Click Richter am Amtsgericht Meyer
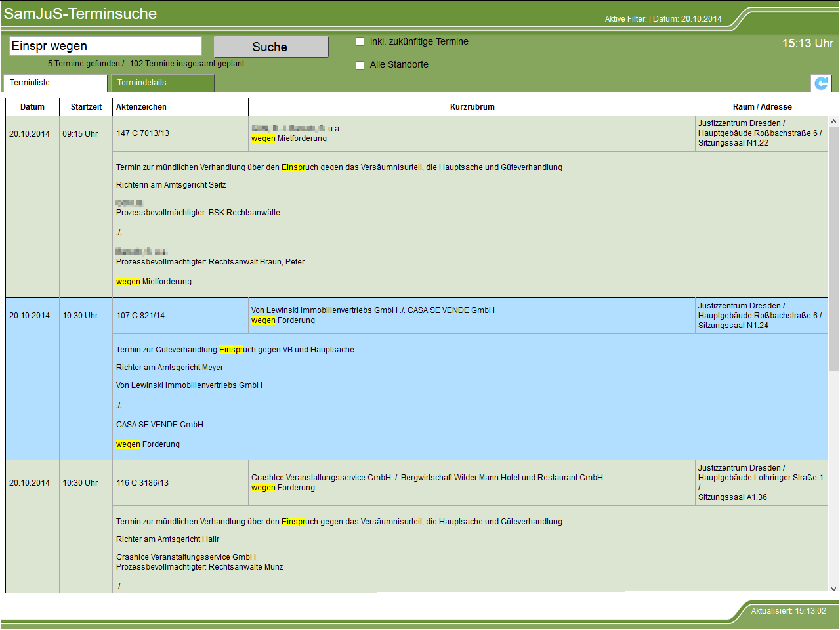840x630 pixels. tap(169, 367)
